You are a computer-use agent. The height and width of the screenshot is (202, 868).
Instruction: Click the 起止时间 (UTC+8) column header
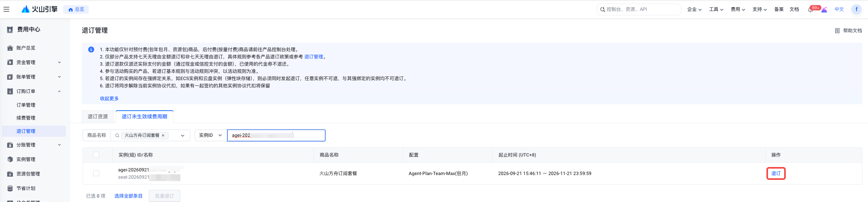point(517,155)
